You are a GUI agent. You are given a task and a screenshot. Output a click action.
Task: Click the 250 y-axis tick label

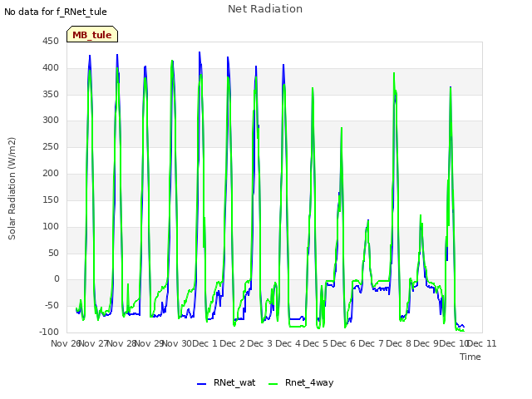(x=51, y=147)
